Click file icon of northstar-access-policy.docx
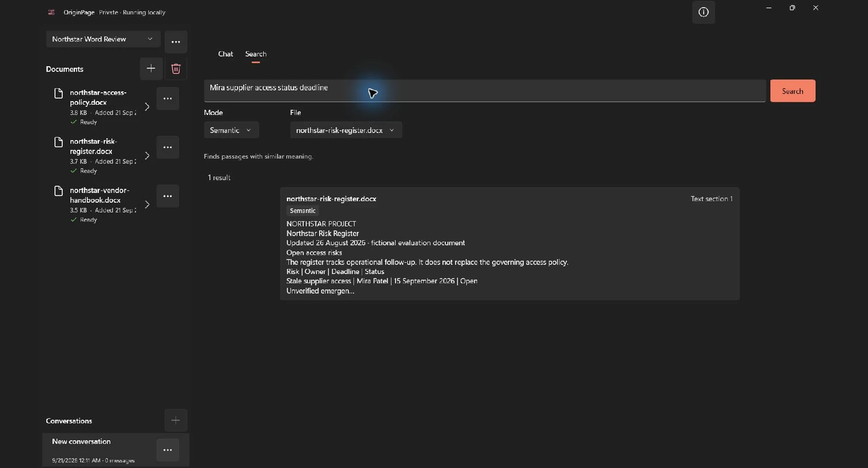The height and width of the screenshot is (468, 868). (x=59, y=93)
